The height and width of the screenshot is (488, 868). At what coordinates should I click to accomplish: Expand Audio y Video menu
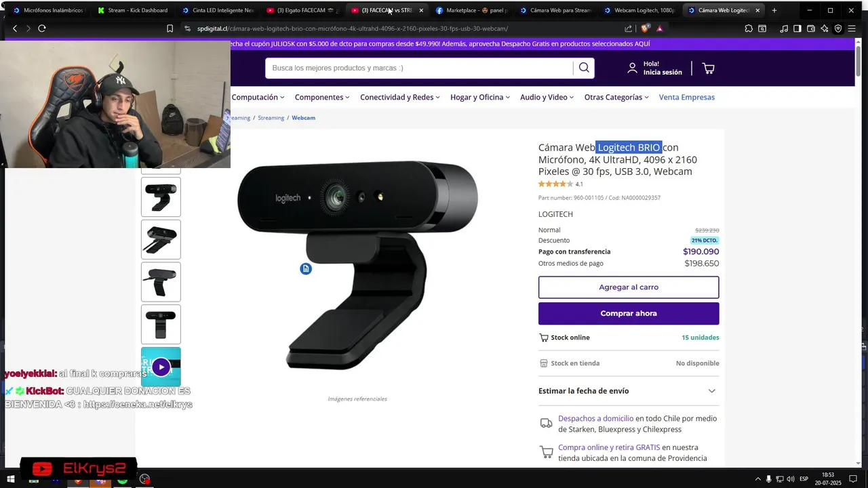point(547,97)
